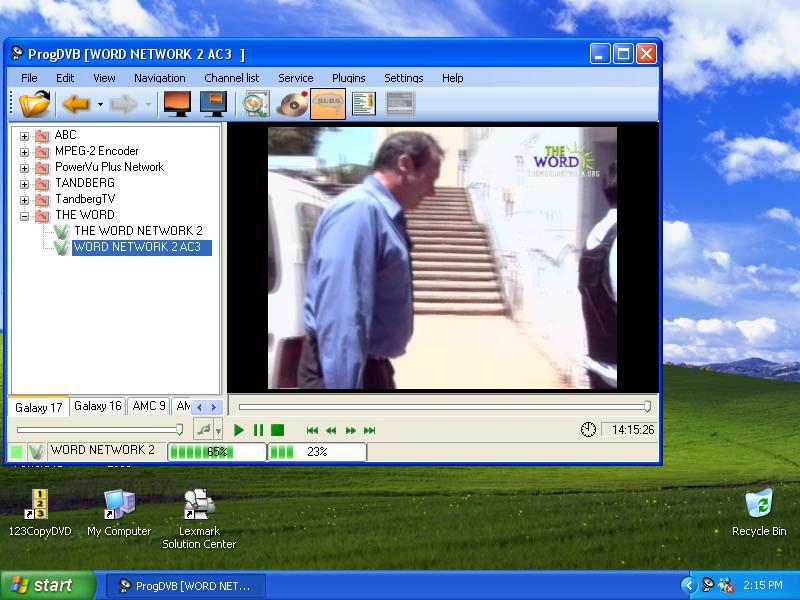The height and width of the screenshot is (600, 800).
Task: Select PowerVu Plus Network in tree
Action: point(109,167)
